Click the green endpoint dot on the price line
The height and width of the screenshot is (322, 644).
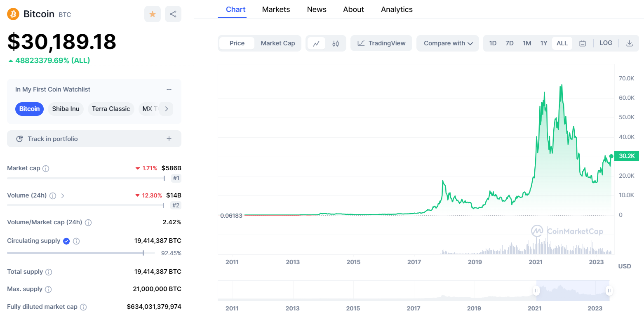[x=611, y=156]
